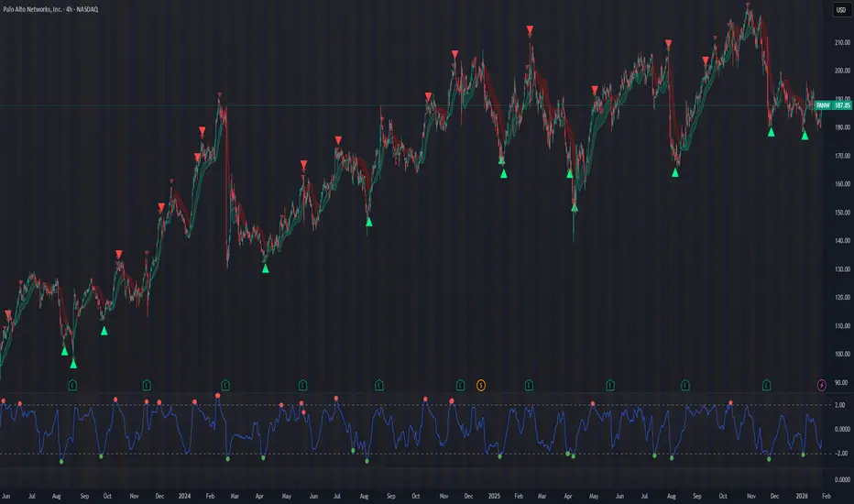Open the February 2025 earnings marker
Viewport: 854px width, 504px height.
point(529,385)
